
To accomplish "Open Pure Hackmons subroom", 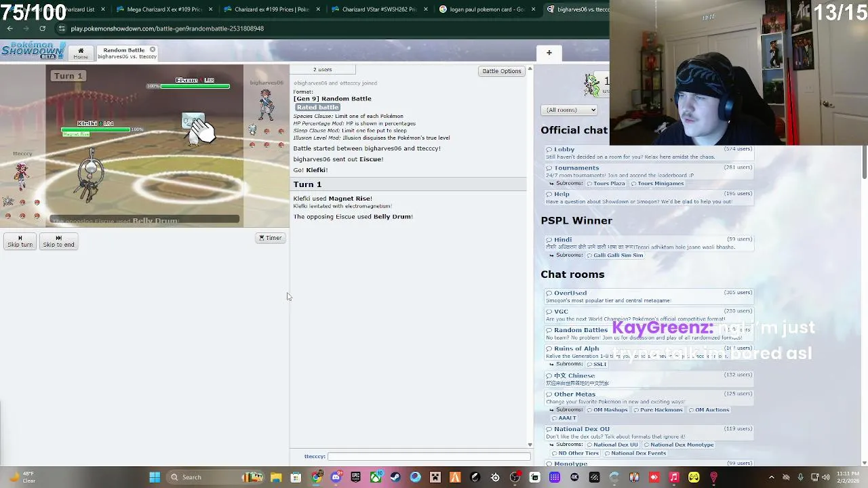I will (658, 410).
